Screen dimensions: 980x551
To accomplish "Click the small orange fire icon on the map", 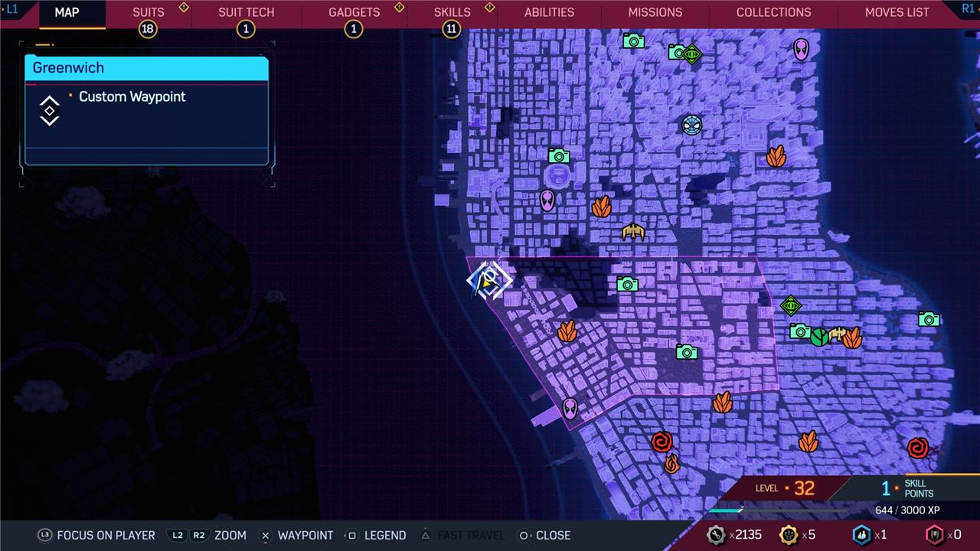I will (x=671, y=464).
